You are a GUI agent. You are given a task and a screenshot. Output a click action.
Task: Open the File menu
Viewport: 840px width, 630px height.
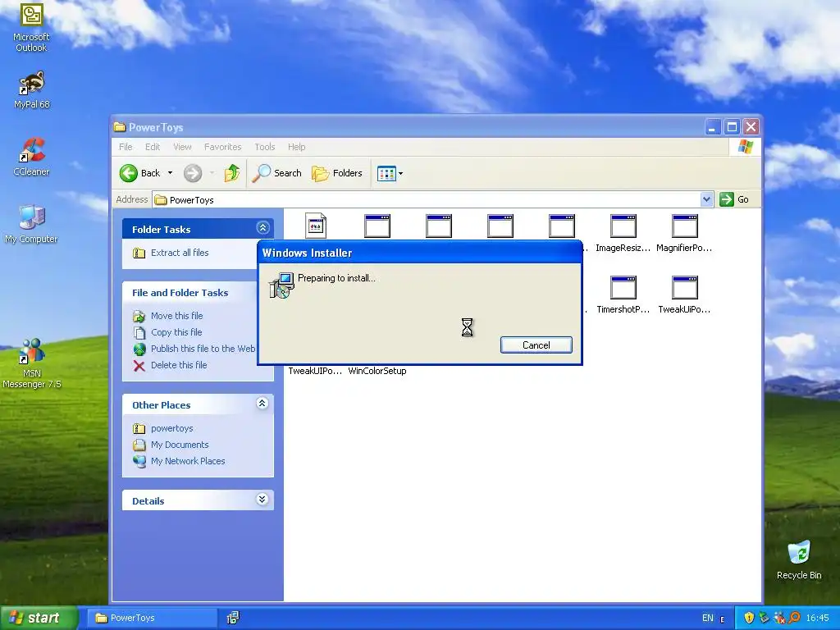coord(126,147)
